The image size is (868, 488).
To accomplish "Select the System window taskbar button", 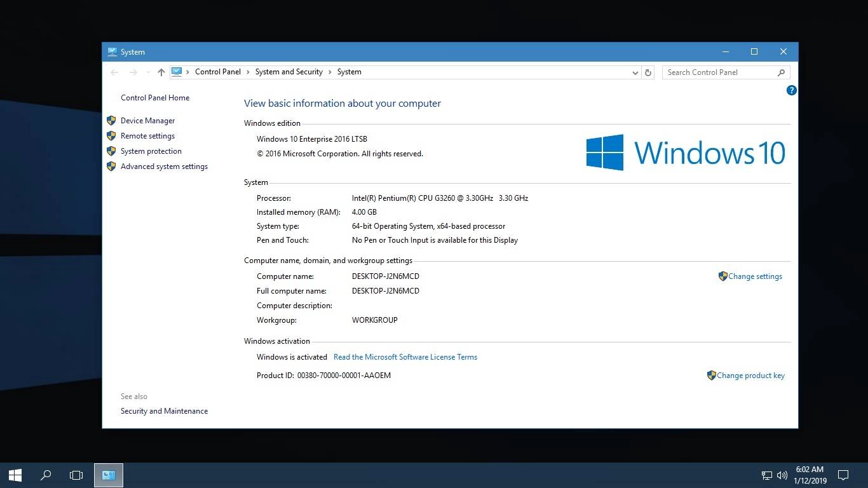I will pos(109,475).
